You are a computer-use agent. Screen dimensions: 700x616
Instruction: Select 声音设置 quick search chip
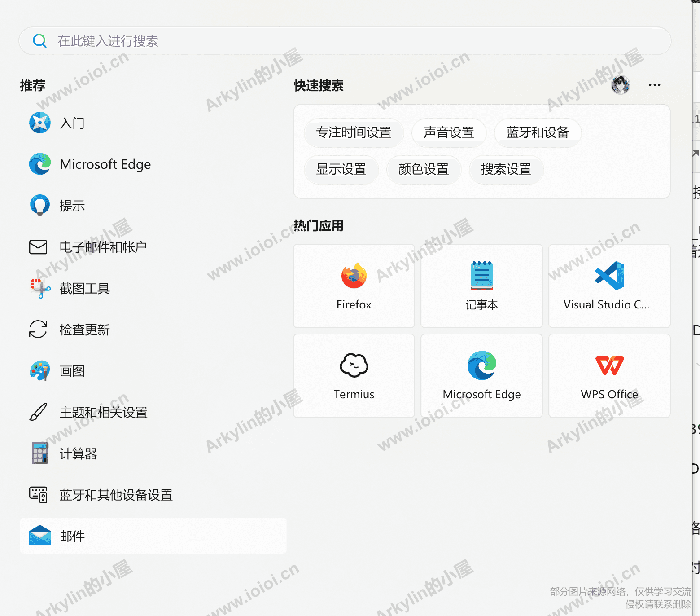point(449,132)
